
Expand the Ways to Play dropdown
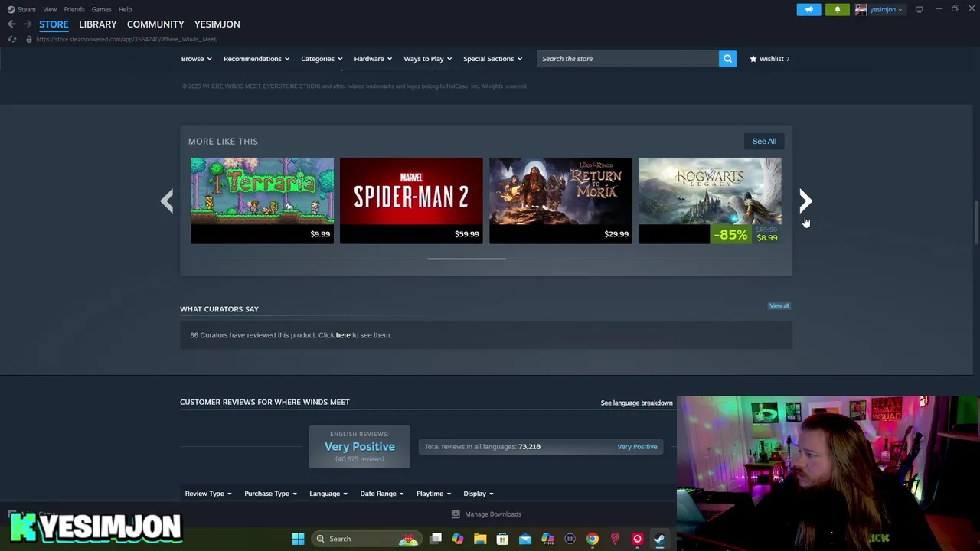click(x=427, y=59)
